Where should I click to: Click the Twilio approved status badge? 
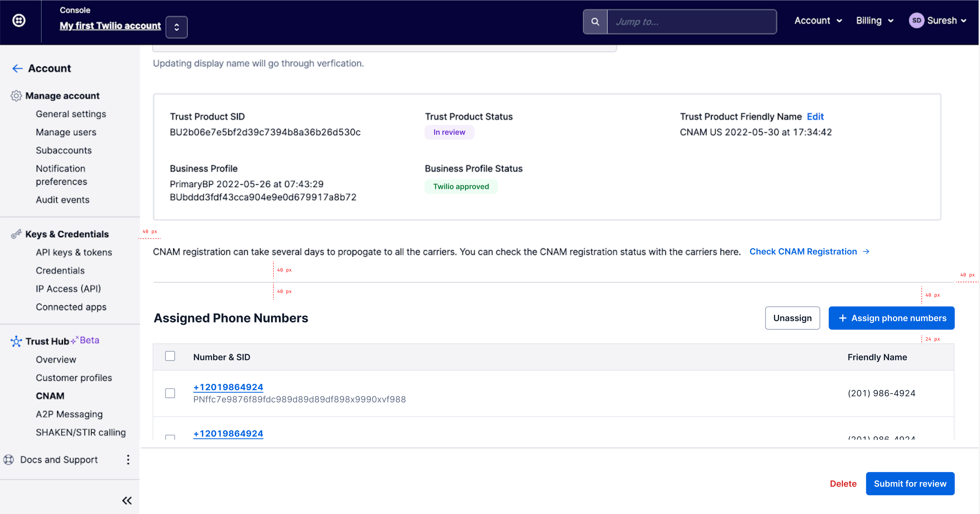[x=461, y=187]
